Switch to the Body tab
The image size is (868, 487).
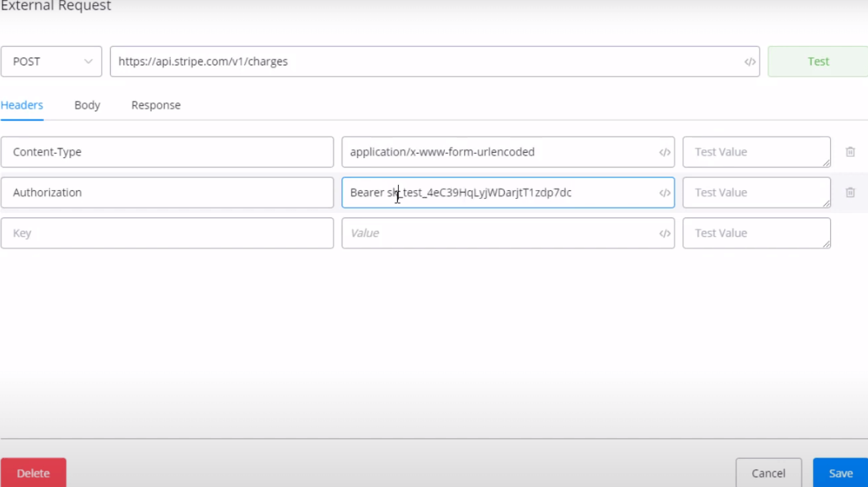[x=87, y=105]
